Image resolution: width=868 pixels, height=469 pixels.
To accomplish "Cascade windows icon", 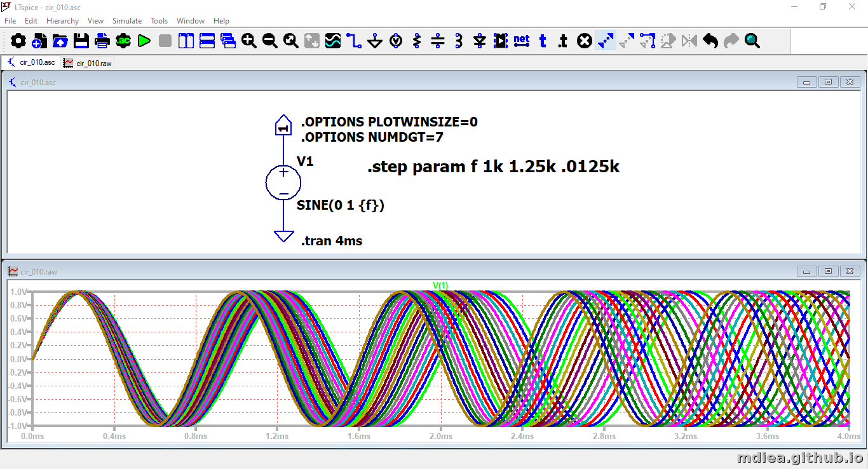I will (x=228, y=41).
